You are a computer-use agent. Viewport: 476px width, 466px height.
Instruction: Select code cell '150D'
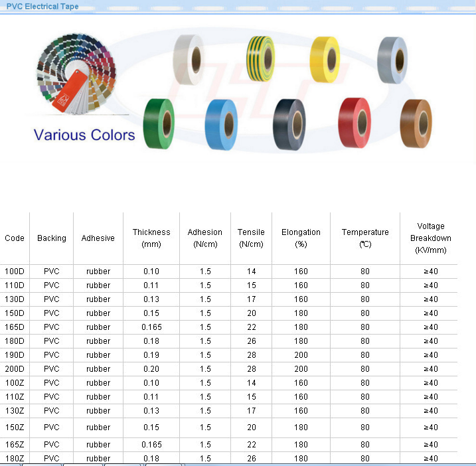point(15,313)
